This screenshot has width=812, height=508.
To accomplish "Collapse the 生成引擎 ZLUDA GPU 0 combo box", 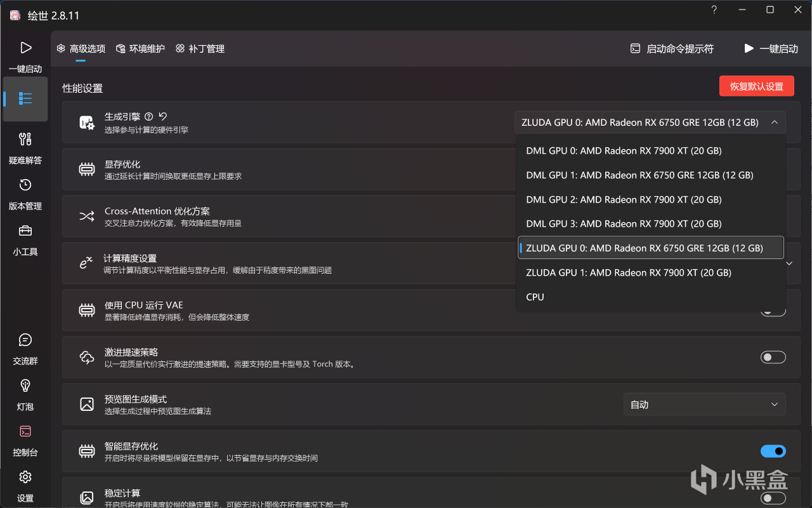I will click(650, 123).
